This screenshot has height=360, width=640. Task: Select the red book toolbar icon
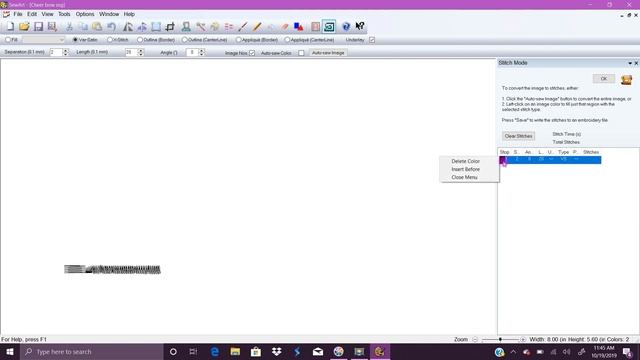(x=315, y=27)
